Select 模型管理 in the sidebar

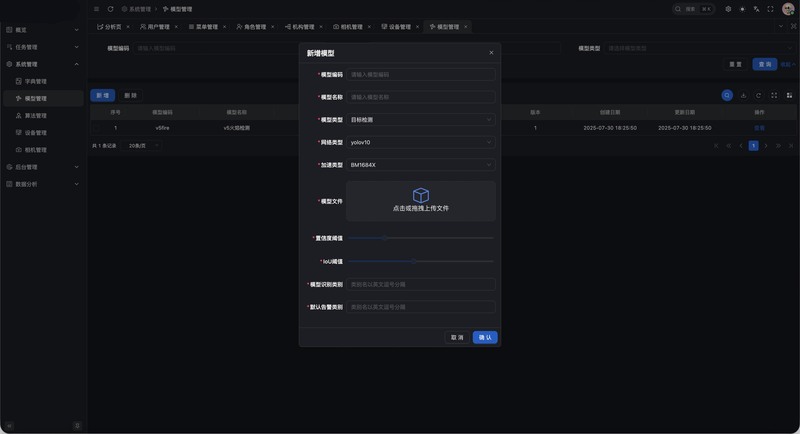point(42,98)
